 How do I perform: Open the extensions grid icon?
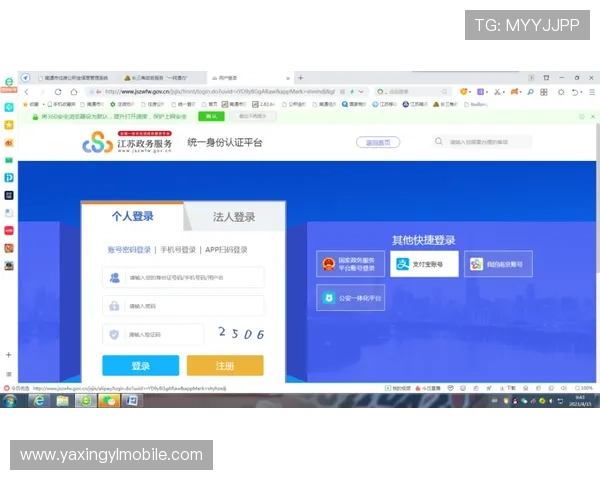[544, 92]
